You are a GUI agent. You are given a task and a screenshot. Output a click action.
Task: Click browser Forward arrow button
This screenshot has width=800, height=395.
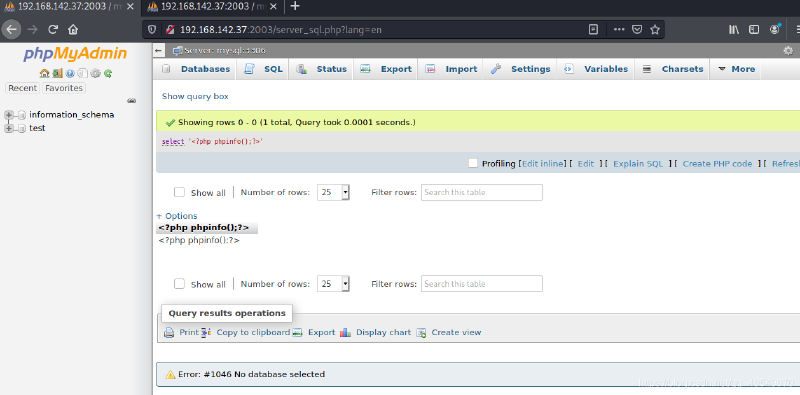[x=33, y=30]
